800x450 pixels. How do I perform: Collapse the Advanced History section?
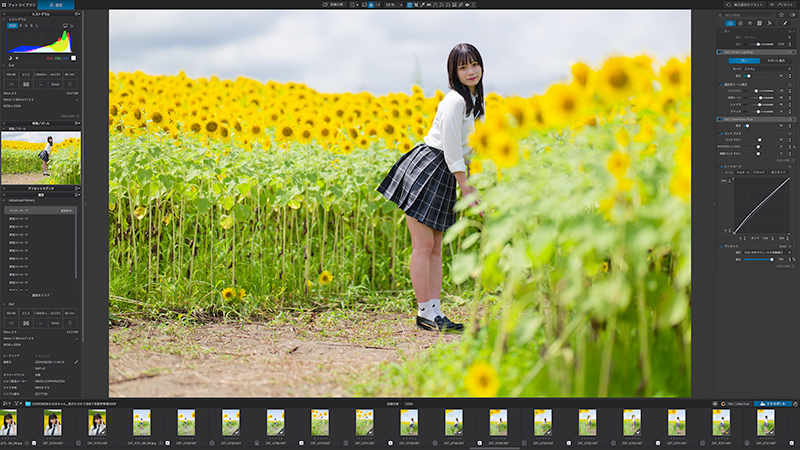point(4,199)
